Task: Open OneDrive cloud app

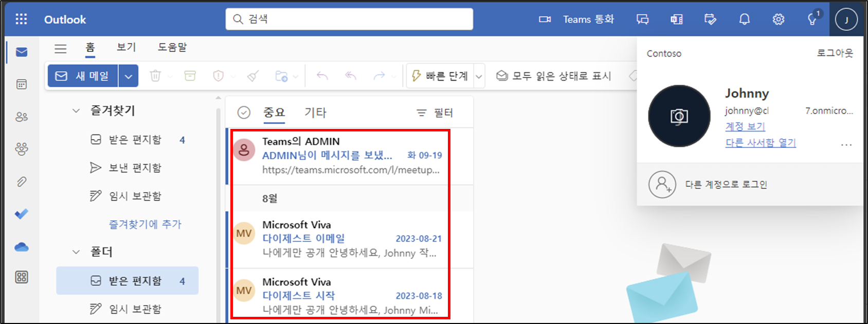Action: point(22,247)
